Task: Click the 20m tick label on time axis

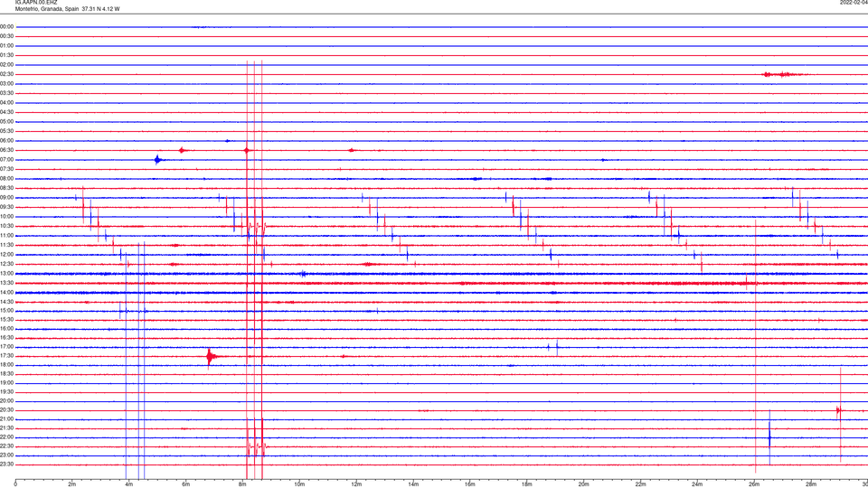Action: pyautogui.click(x=583, y=484)
